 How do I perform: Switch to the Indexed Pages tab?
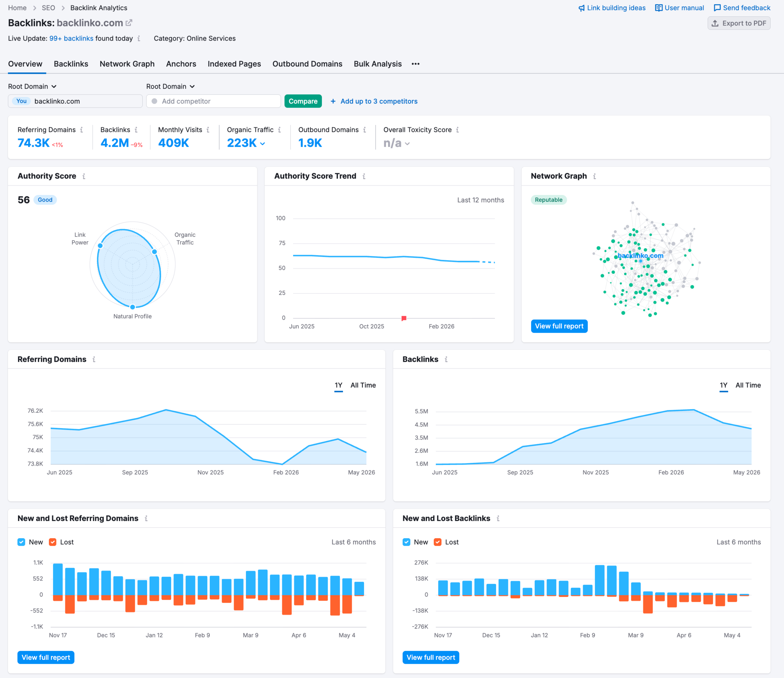pos(234,64)
